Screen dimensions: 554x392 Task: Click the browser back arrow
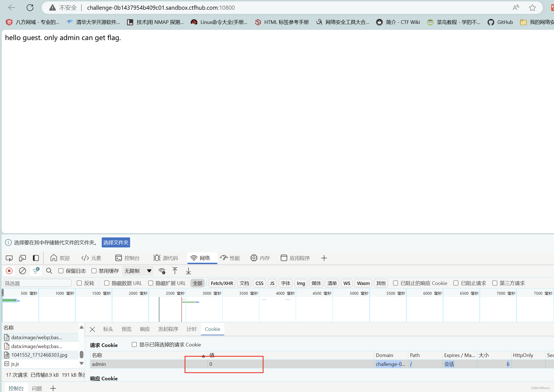pos(12,8)
